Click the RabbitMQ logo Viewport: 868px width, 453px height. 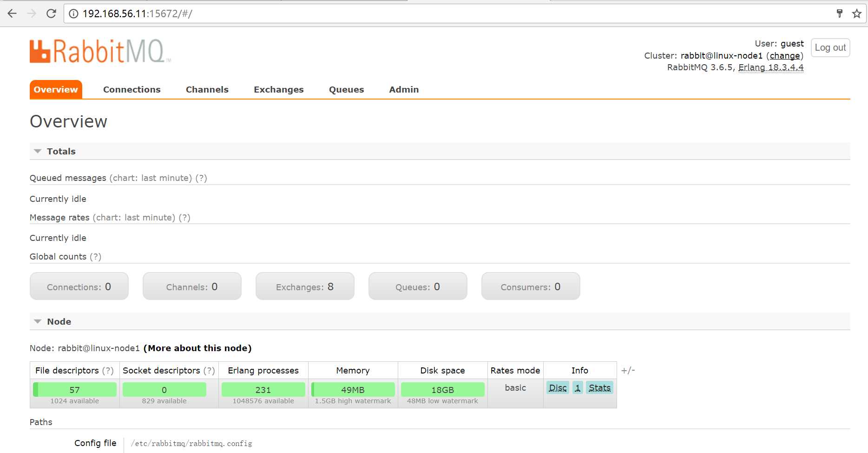pyautogui.click(x=99, y=51)
